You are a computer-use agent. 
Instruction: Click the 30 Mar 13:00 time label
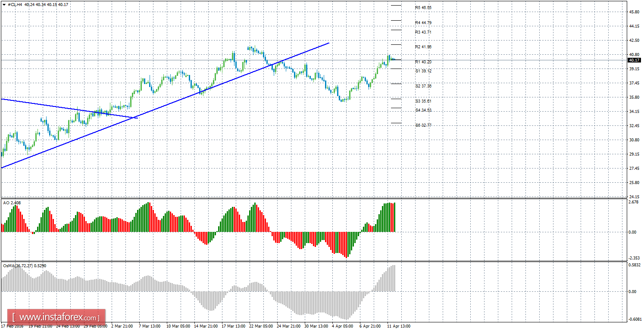coord(316,326)
